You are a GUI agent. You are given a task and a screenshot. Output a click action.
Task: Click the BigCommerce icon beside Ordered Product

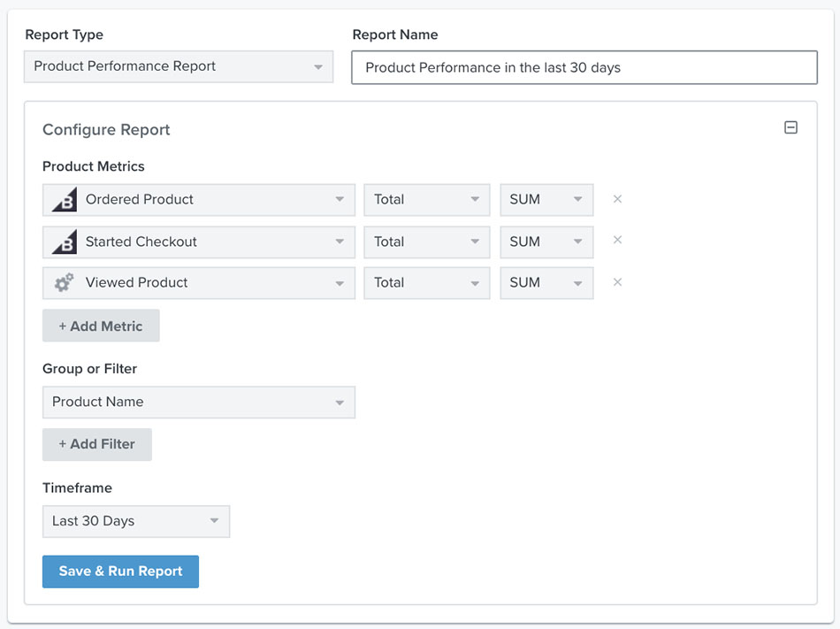pyautogui.click(x=65, y=200)
